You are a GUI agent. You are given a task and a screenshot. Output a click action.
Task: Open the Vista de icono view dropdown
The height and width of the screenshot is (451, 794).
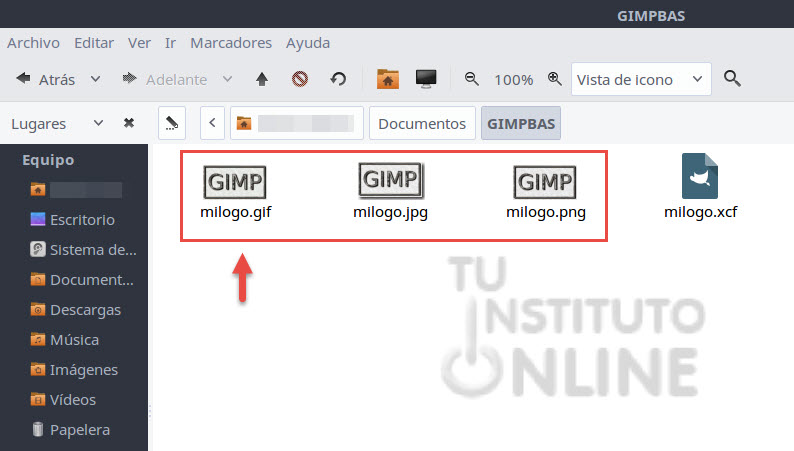click(x=641, y=79)
